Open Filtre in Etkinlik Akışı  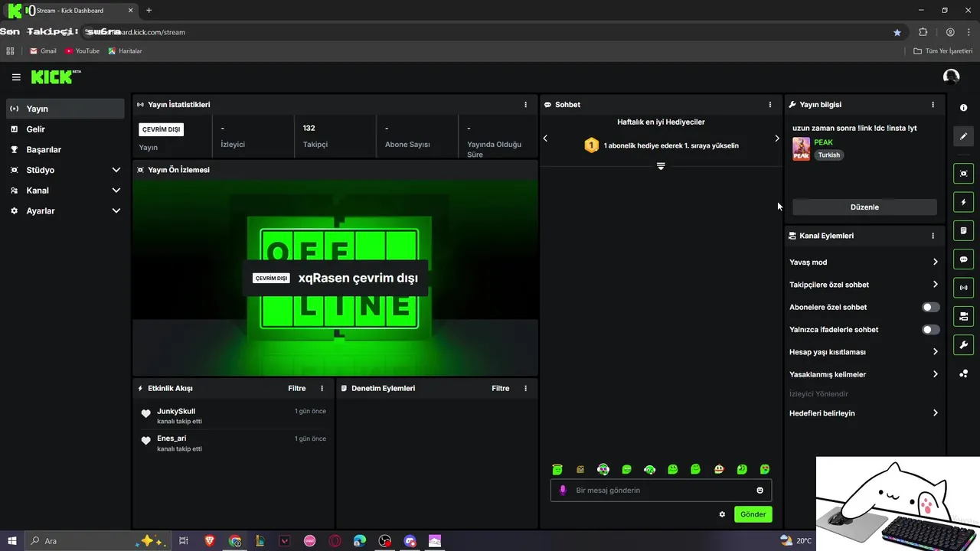click(297, 388)
